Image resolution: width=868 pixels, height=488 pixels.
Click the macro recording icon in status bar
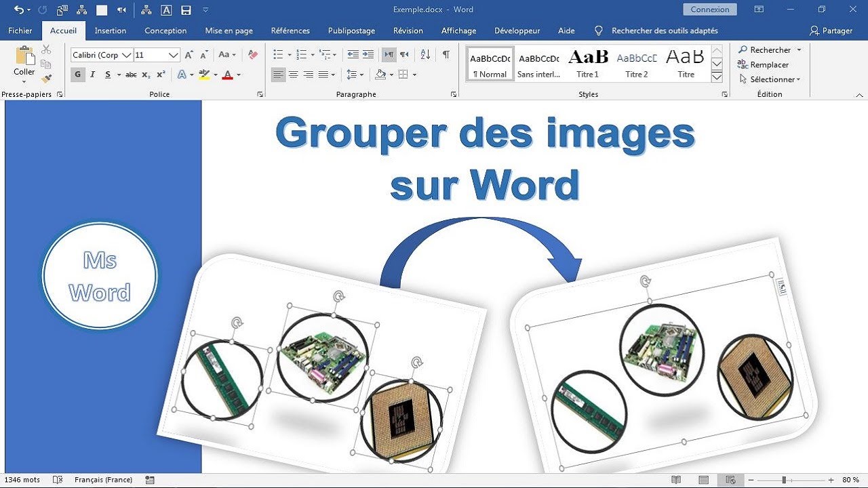[150, 480]
